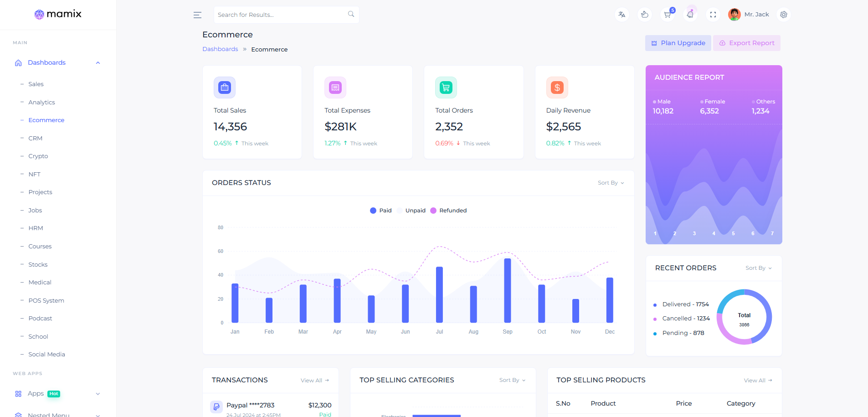
Task: Click the Paypal transaction icon
Action: [x=216, y=407]
